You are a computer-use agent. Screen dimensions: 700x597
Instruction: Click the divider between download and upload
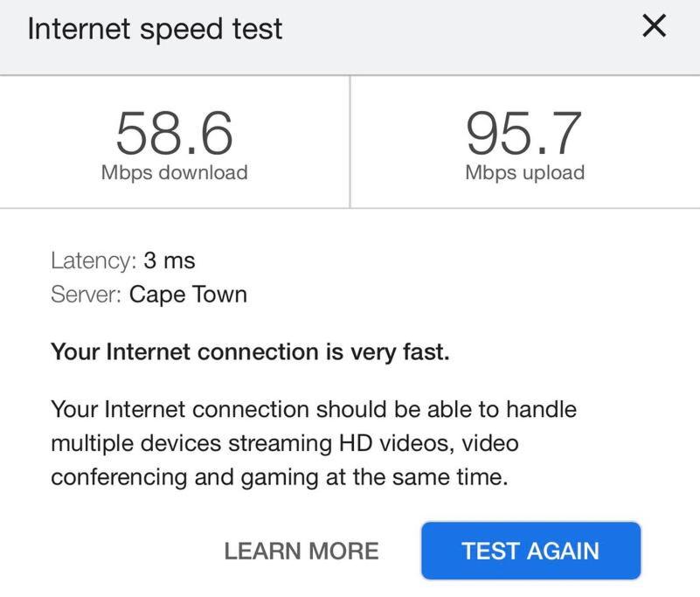pos(350,142)
